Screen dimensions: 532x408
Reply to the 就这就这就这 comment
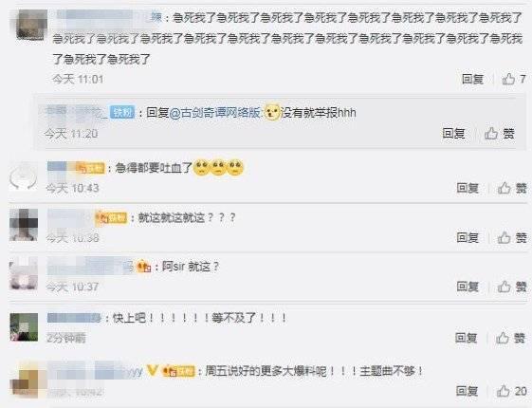click(468, 237)
